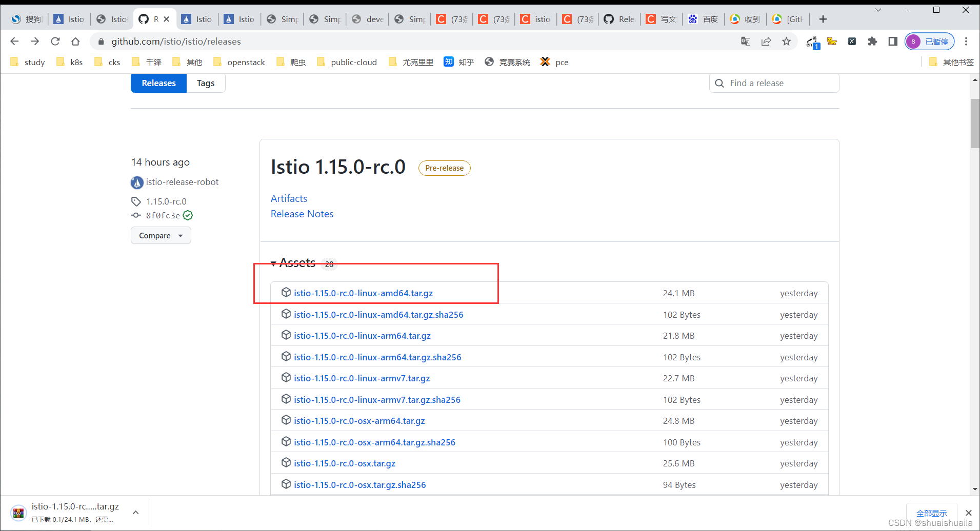Open the browser home page

(76, 42)
